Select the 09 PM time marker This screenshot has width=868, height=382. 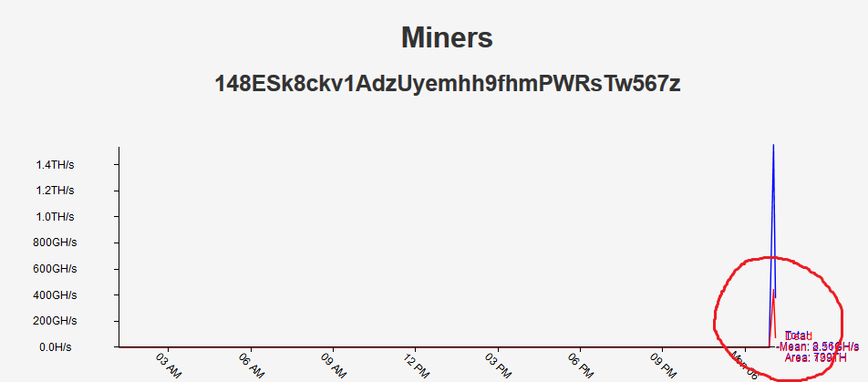click(x=664, y=366)
